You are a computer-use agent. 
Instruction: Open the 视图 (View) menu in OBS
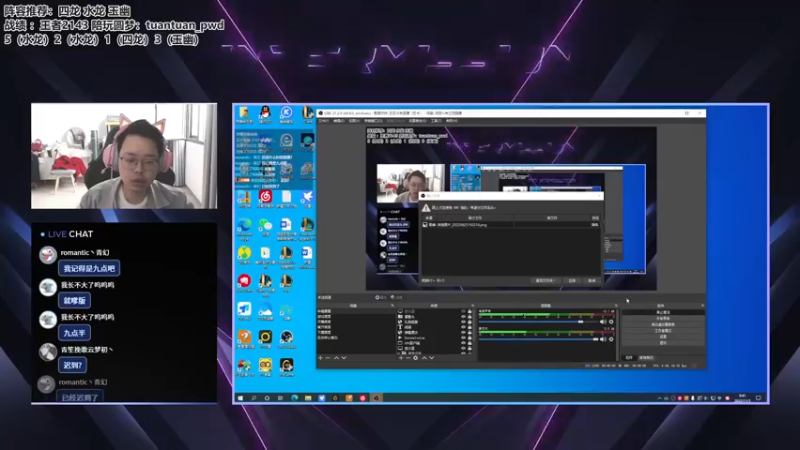click(354, 121)
